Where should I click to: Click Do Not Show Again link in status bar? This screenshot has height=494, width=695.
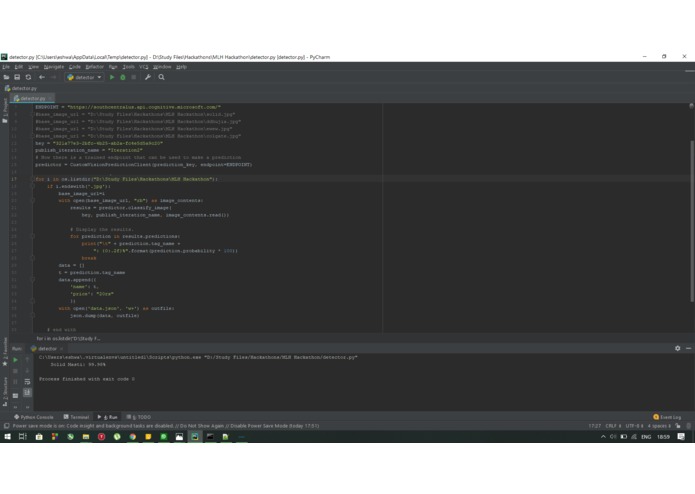(201, 426)
